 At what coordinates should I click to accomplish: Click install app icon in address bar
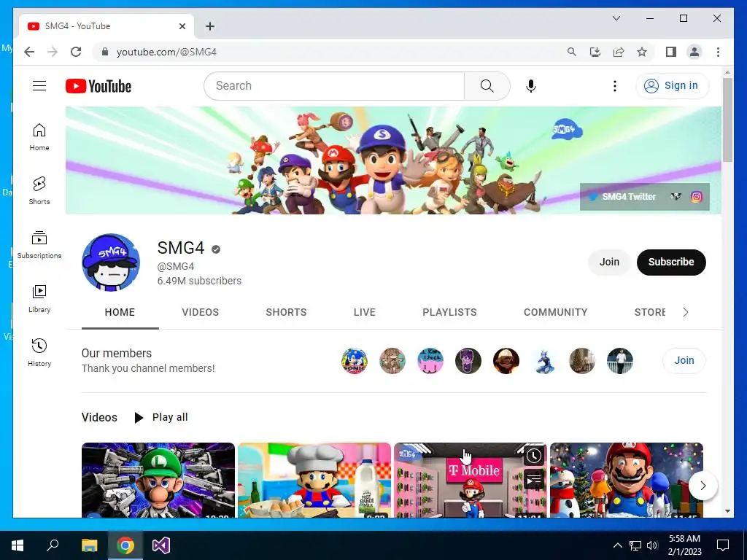(595, 52)
